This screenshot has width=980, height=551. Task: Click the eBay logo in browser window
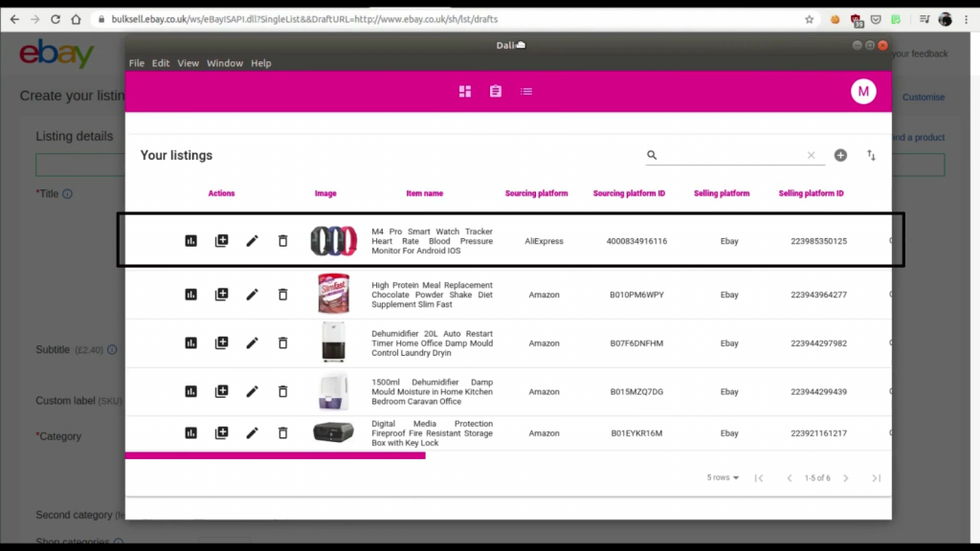[56, 54]
